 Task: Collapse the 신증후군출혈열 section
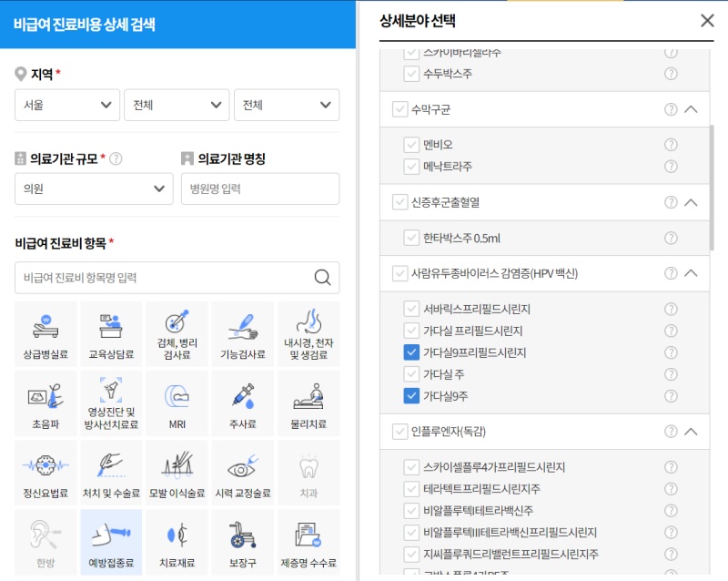point(691,202)
